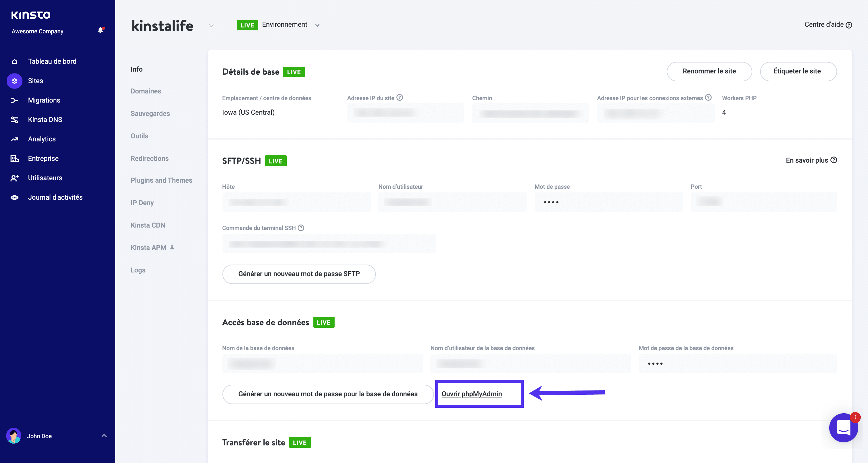
Task: Select the Kinsta DNS icon
Action: (x=14, y=119)
